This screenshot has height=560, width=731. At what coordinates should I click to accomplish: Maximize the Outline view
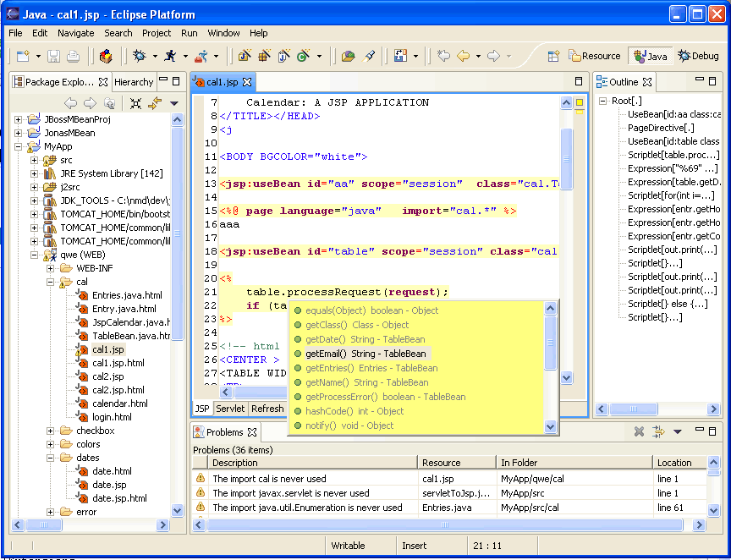point(712,81)
